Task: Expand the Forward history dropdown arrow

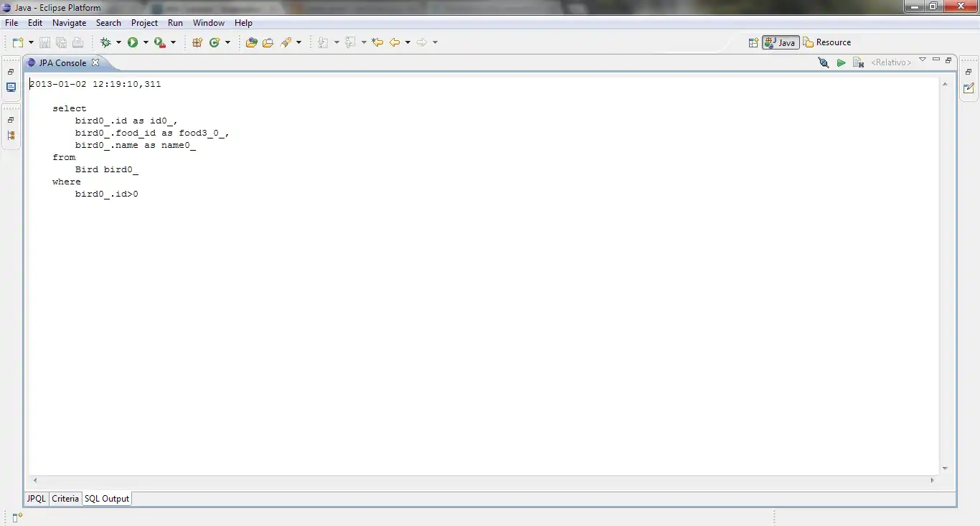Action: click(435, 42)
